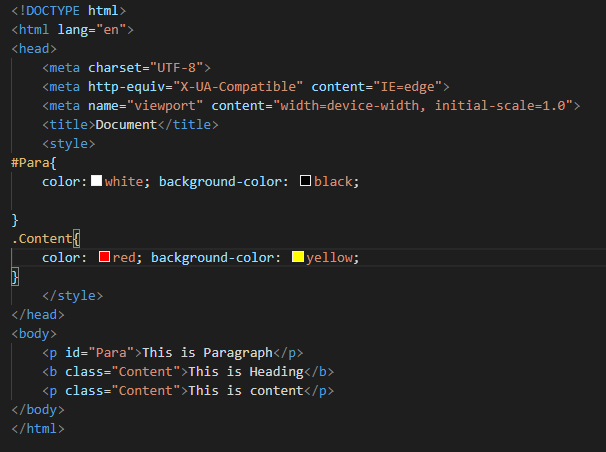
Task: Click the id="Para" attribute value
Action: point(111,353)
